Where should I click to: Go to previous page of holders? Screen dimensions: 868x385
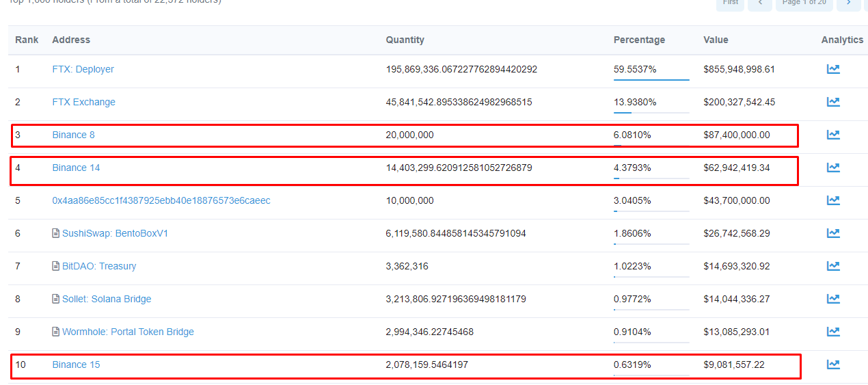coord(760,3)
